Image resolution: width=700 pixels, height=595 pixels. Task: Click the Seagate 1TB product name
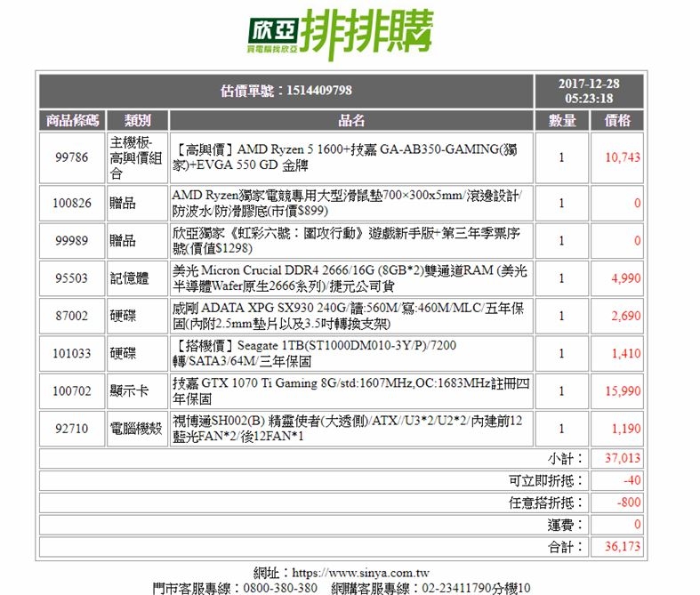pyautogui.click(x=351, y=353)
